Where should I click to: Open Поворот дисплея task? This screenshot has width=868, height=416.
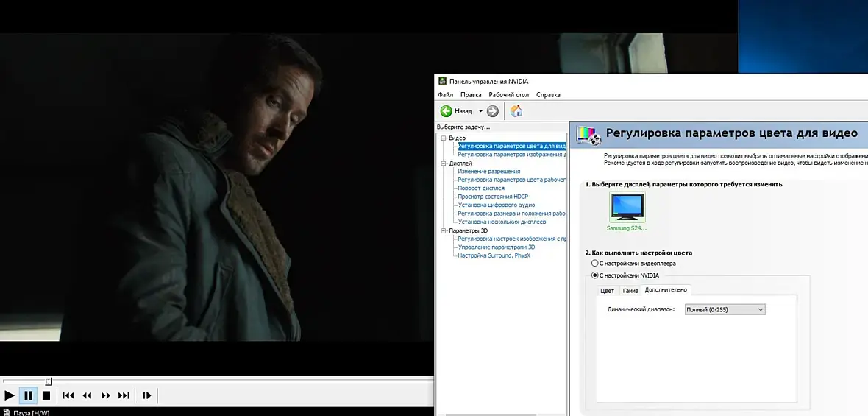click(x=481, y=188)
